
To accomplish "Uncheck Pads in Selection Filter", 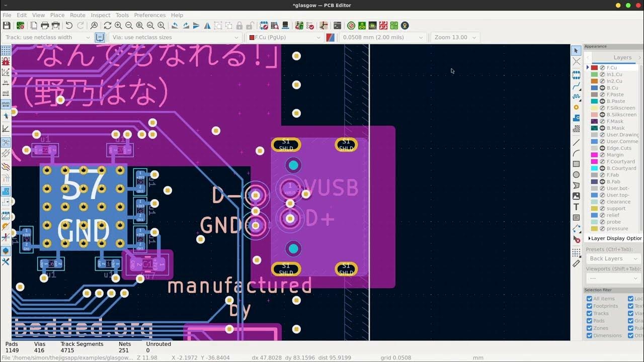I will [589, 321].
